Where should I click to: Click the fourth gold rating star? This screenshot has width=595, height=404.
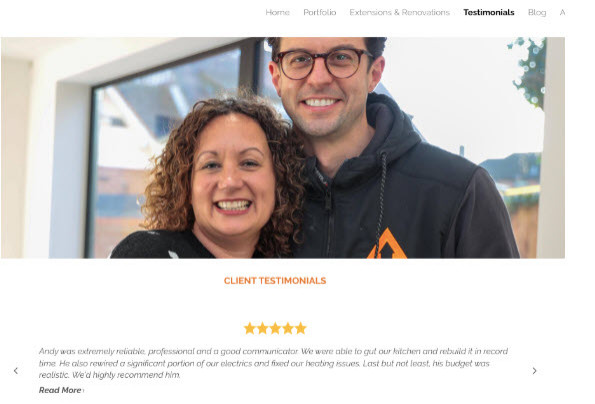coord(288,328)
